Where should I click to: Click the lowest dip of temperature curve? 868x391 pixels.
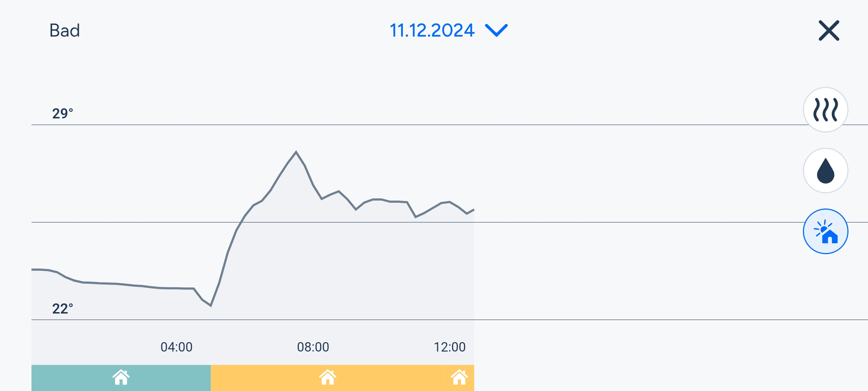210,306
